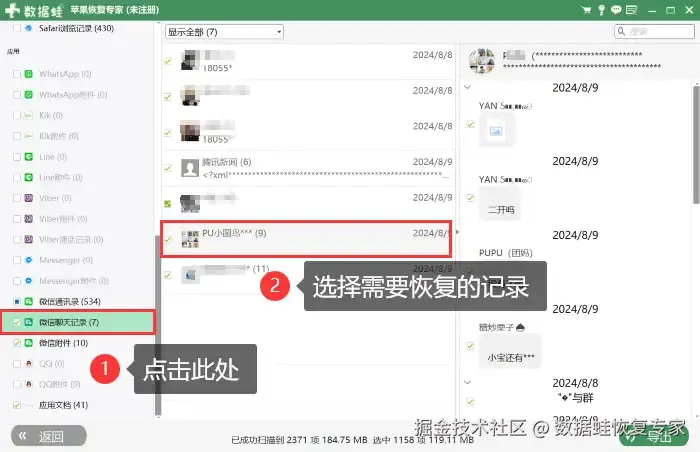Click the chat preview vertical scrollbar
Viewport: 700px width, 452px height.
[x=696, y=145]
